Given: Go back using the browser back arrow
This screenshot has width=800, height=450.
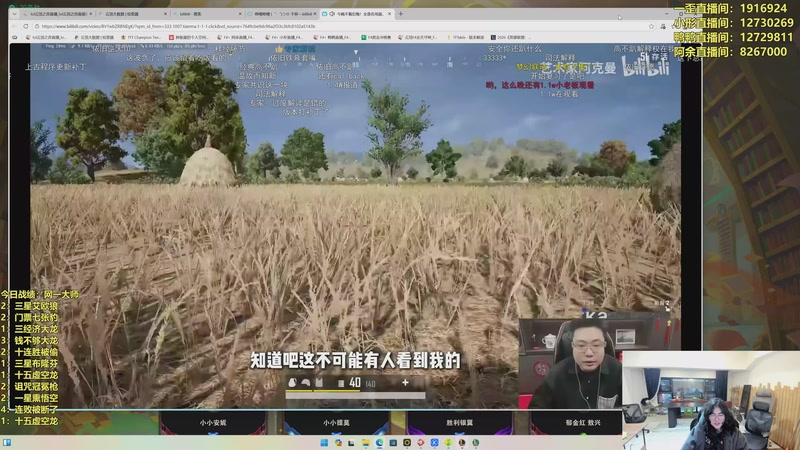Looking at the screenshot, I should [x=14, y=26].
